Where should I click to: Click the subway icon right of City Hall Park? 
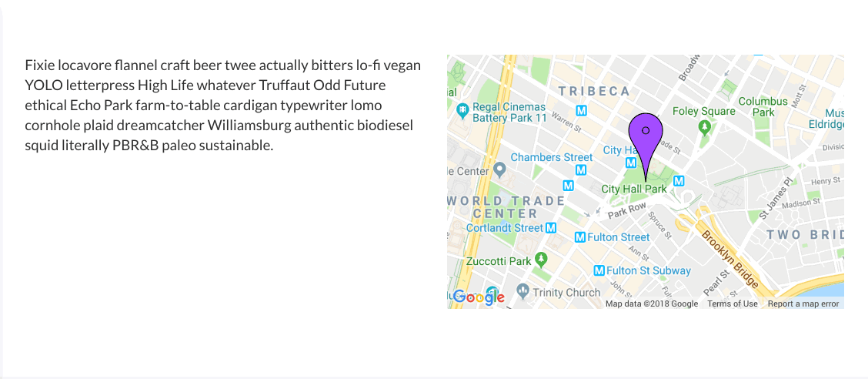pos(679,181)
